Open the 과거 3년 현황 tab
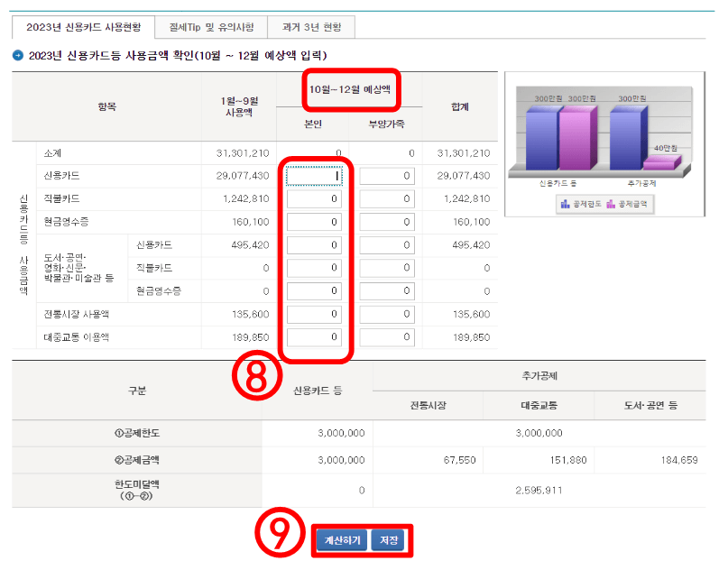728x570 pixels. pyautogui.click(x=311, y=27)
